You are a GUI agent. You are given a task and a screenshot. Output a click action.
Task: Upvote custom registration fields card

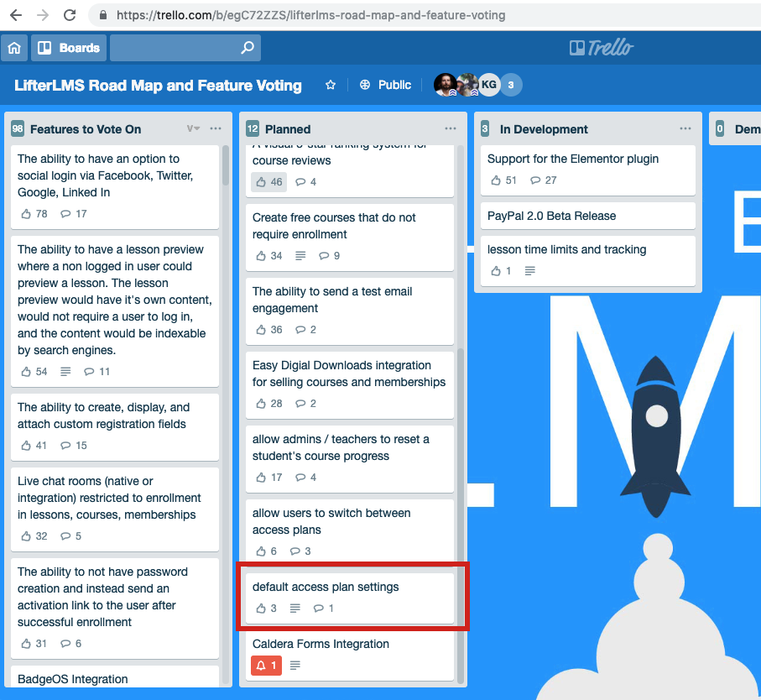click(34, 445)
